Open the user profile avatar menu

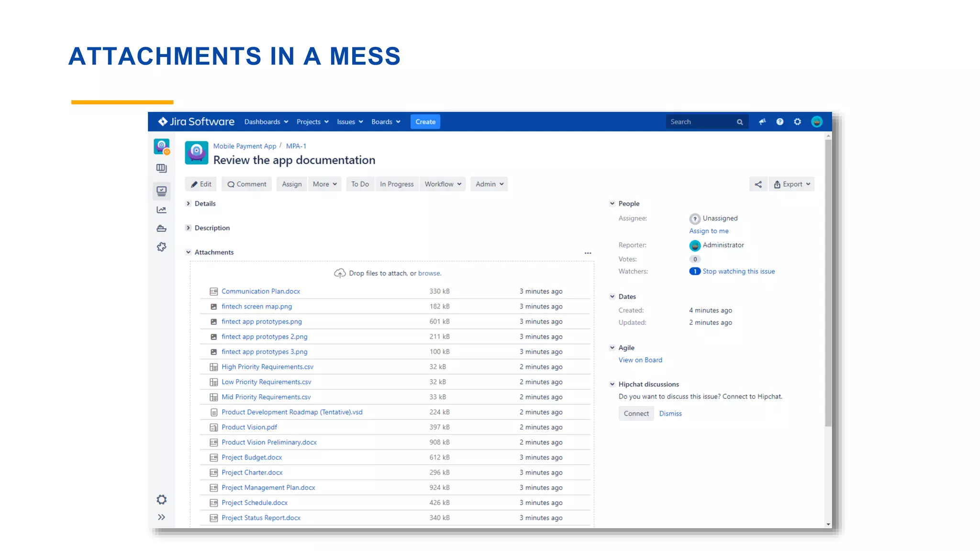[817, 121]
